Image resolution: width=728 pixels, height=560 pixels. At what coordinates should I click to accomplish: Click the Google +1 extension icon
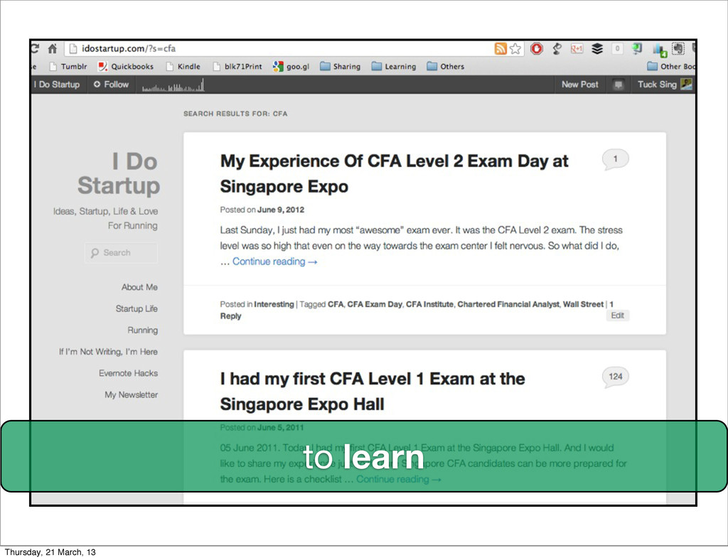coord(577,48)
